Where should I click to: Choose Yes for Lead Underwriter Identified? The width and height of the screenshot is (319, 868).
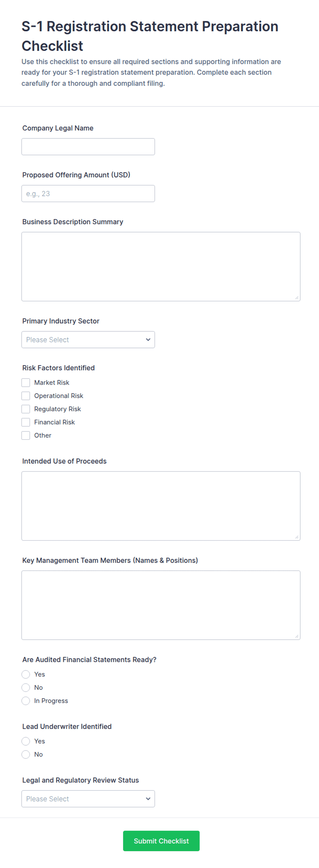pyautogui.click(x=26, y=741)
